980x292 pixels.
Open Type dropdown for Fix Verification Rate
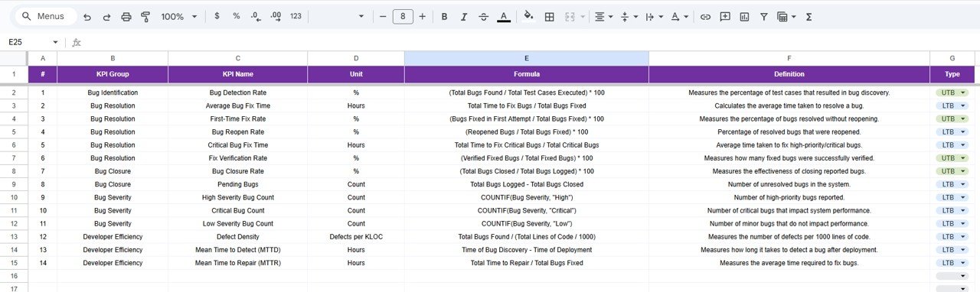[x=962, y=157]
